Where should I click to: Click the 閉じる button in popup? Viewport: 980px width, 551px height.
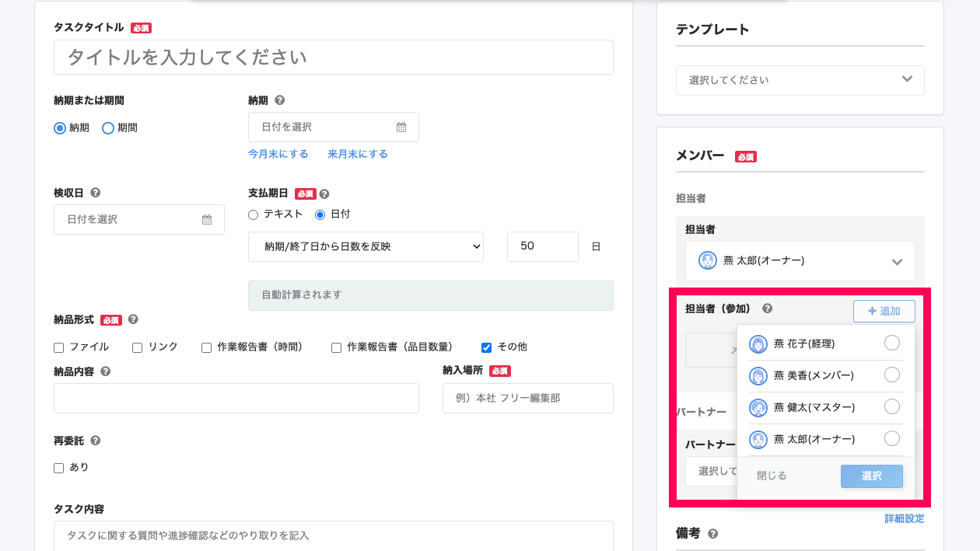click(772, 476)
